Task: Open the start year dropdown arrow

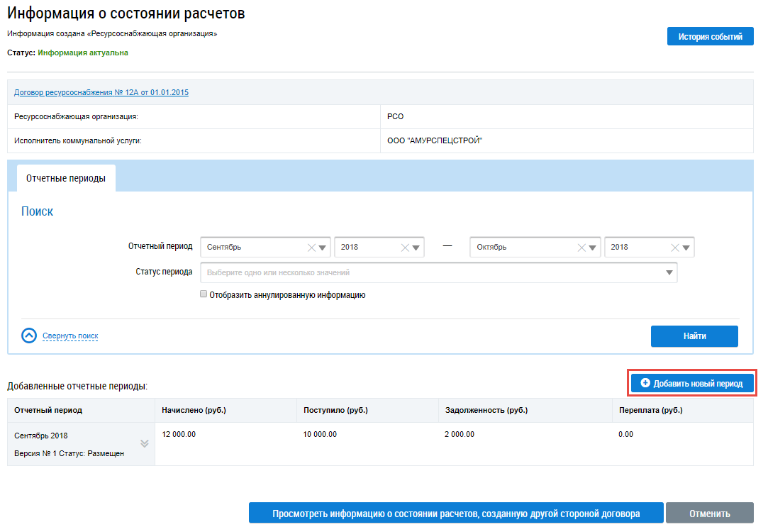Action: (417, 248)
